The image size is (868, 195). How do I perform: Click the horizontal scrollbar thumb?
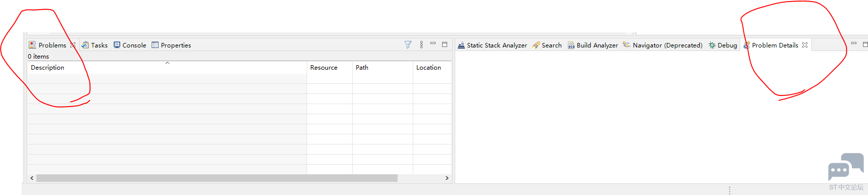[x=217, y=178]
